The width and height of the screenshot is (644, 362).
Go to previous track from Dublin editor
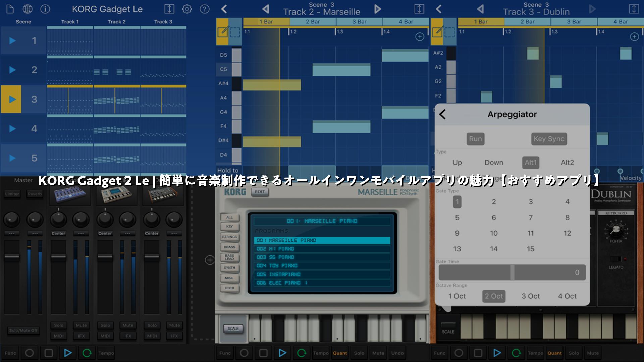click(x=480, y=9)
